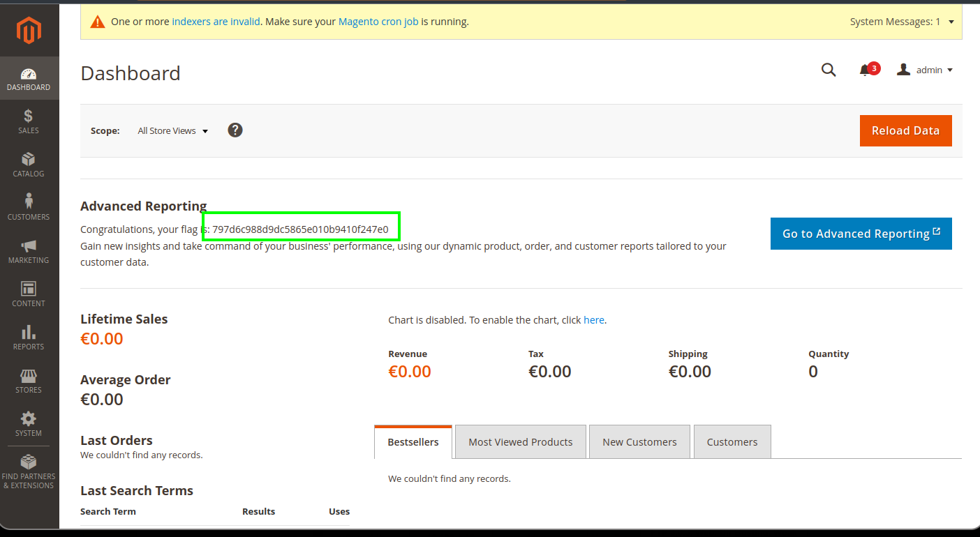Open the Catalog sidebar icon
This screenshot has width=980, height=537.
29,159
